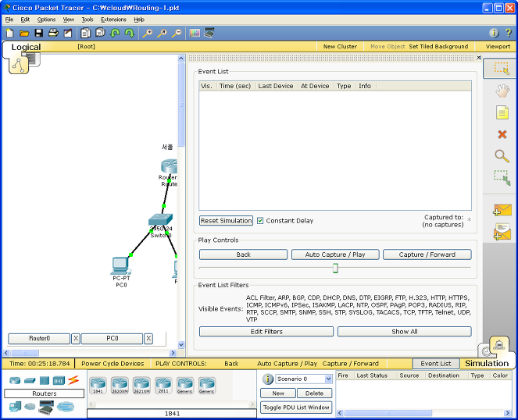This screenshot has height=420, width=518.
Task: Select the Connections lightning bolt icon
Action: (73, 380)
